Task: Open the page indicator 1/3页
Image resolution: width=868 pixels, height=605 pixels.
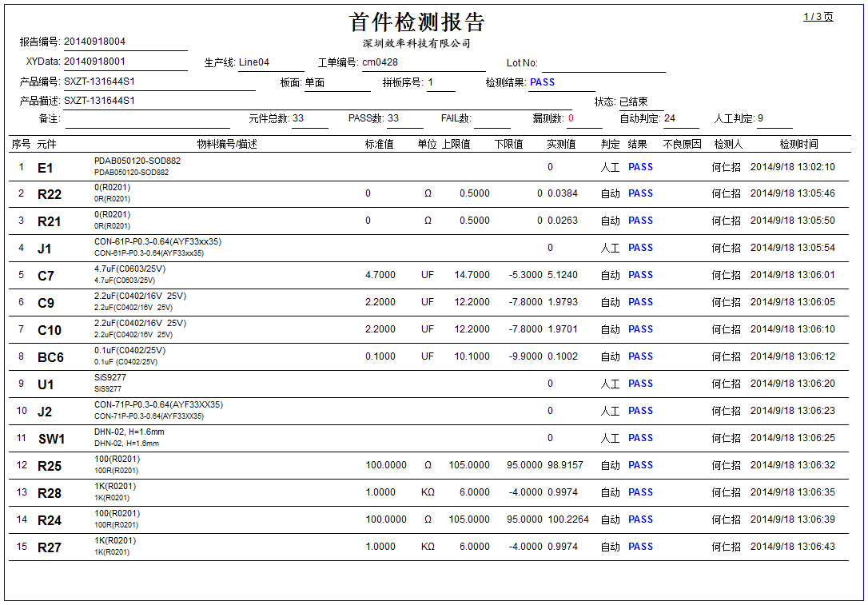Action: click(x=819, y=14)
